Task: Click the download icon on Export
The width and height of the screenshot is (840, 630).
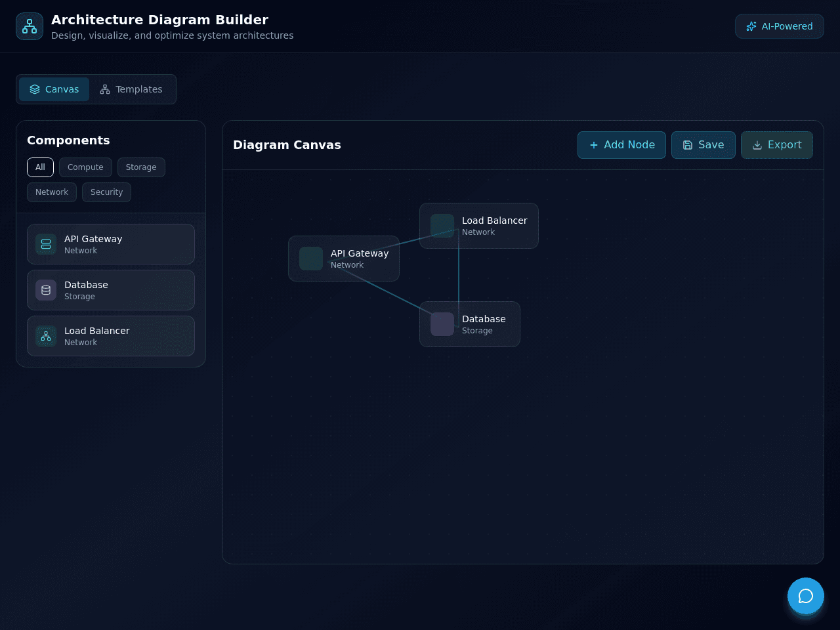Action: (757, 145)
